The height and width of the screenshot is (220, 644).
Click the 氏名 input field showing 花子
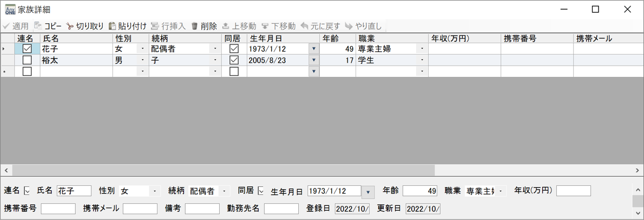[74, 191]
